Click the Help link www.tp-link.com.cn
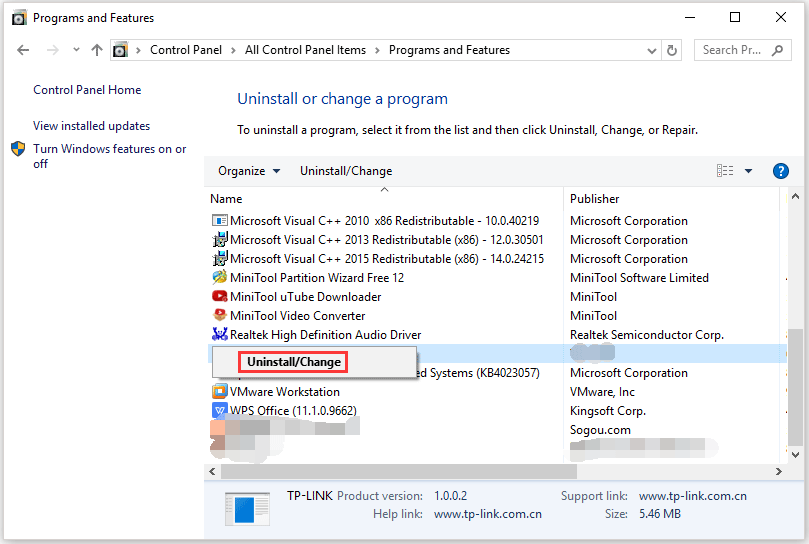This screenshot has width=809, height=544. click(488, 514)
